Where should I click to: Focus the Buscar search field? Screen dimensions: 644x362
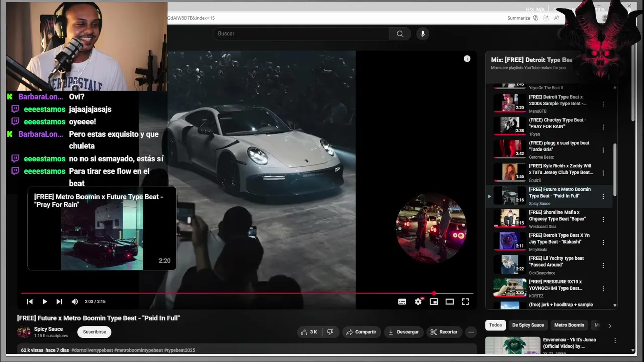[301, 34]
